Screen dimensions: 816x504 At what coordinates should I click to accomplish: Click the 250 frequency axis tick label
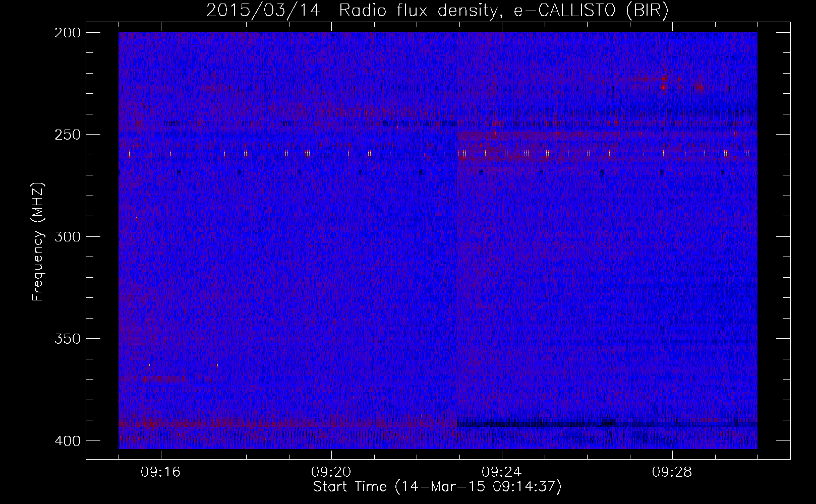68,135
